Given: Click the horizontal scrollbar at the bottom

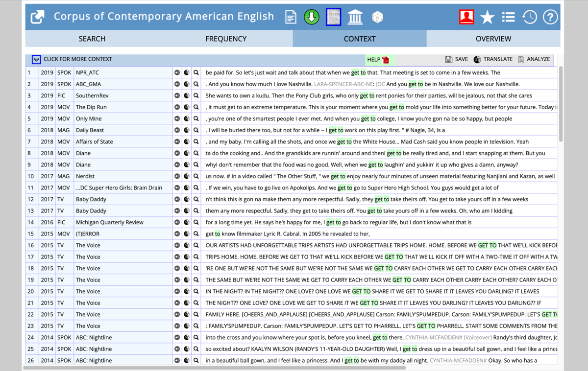Looking at the screenshot, I should tap(214, 368).
